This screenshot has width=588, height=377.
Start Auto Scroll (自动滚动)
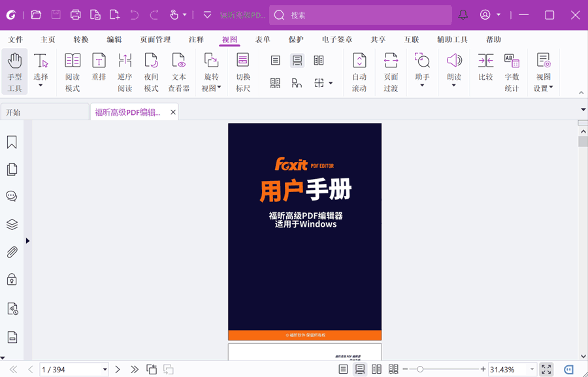tap(359, 72)
